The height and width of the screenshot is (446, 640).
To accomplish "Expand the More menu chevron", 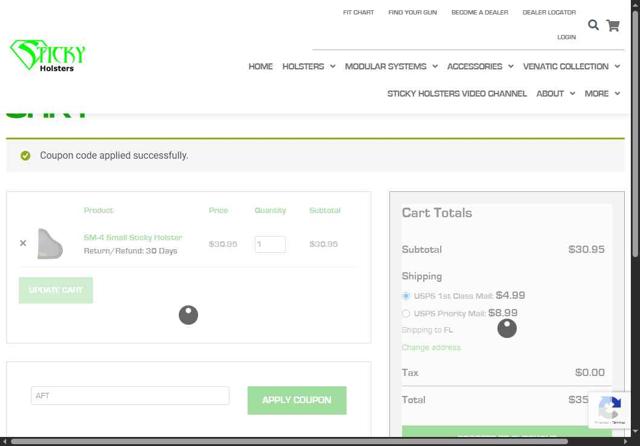I will [617, 93].
